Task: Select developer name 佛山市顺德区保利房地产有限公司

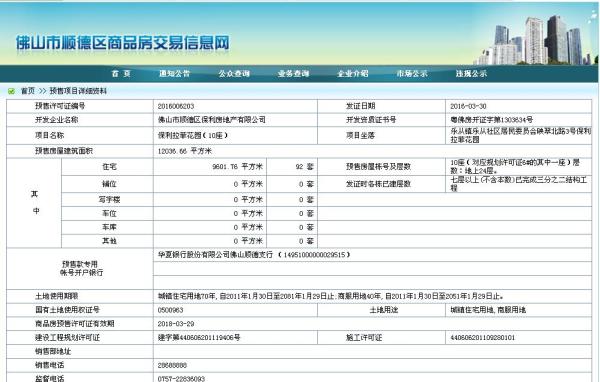Action: pyautogui.click(x=212, y=120)
